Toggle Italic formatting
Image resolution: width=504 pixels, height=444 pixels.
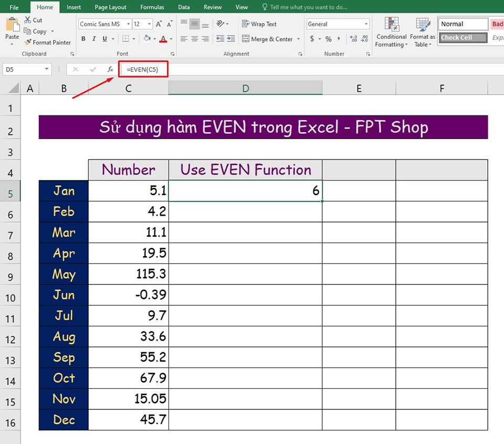[94, 39]
